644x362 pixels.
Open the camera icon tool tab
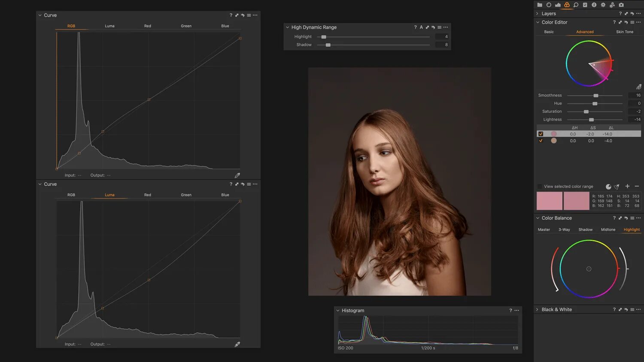(x=621, y=5)
